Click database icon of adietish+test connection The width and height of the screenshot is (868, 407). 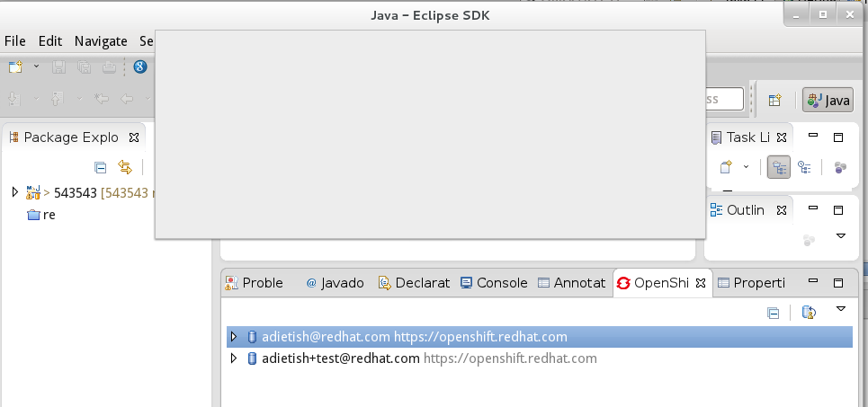point(252,358)
